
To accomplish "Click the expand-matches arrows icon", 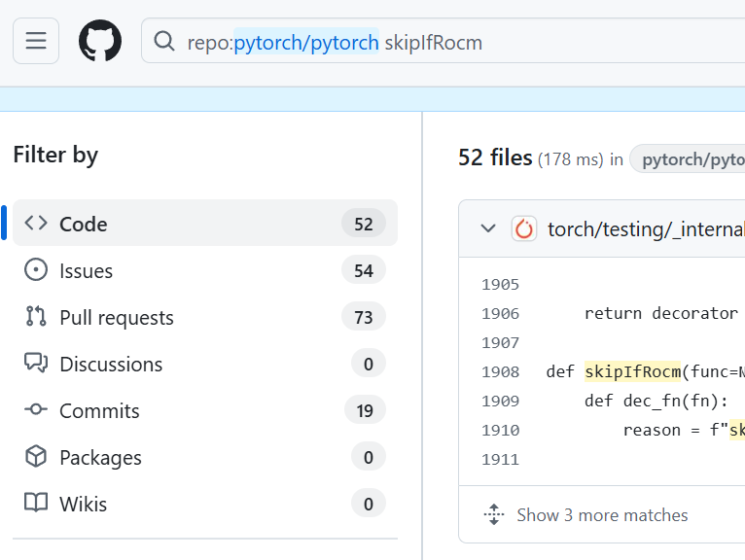I will [494, 514].
